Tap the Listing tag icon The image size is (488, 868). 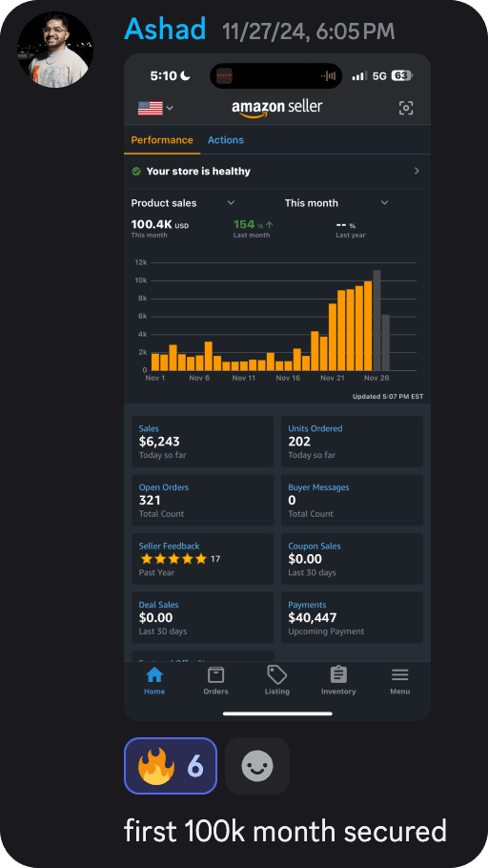(x=276, y=674)
